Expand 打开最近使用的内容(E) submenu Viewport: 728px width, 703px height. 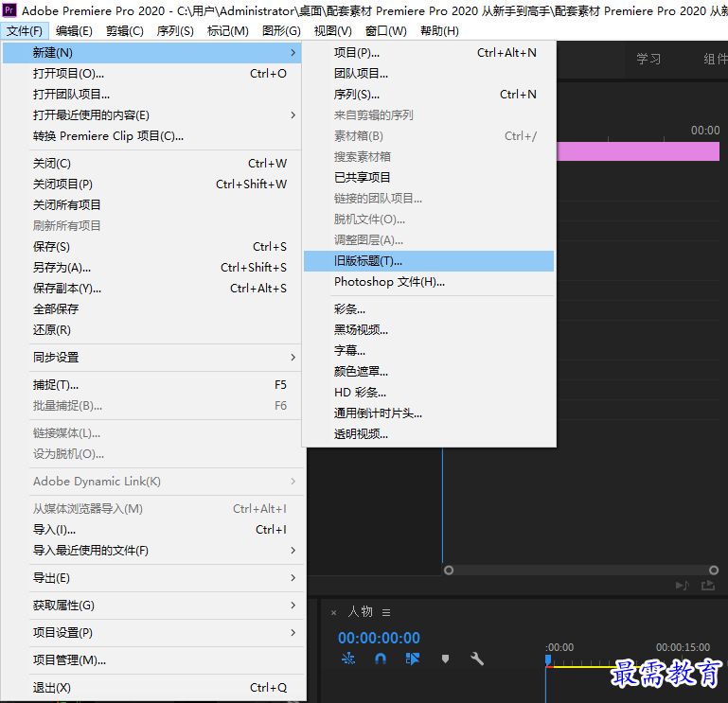click(151, 115)
